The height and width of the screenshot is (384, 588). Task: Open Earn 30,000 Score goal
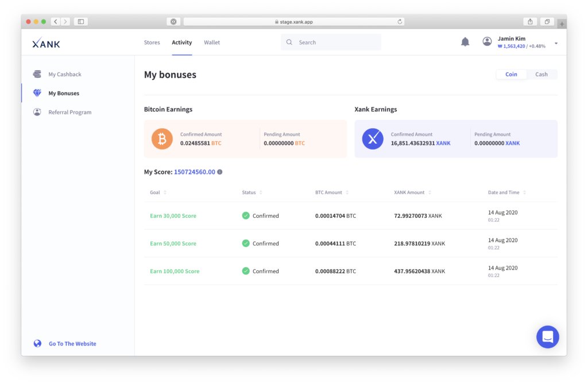[173, 216]
